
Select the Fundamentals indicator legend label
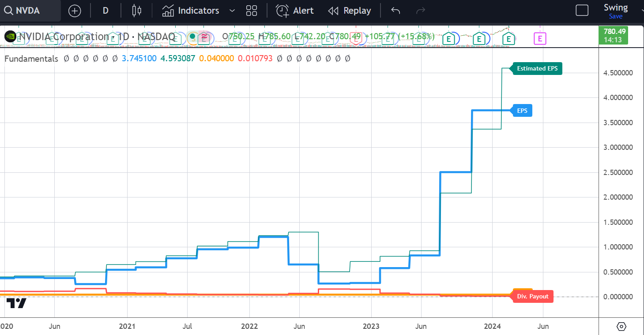[31, 58]
